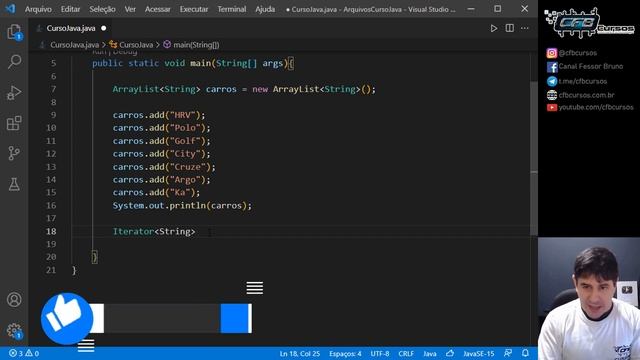Screen dimensions: 640x360
Task: Open main(String[]) breadcrumb
Action: click(191, 45)
